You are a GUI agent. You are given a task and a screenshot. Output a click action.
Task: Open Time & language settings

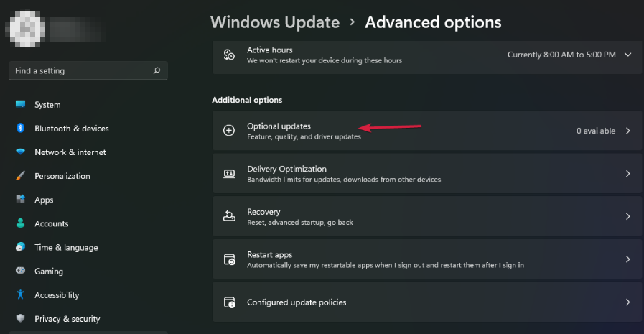pos(66,248)
